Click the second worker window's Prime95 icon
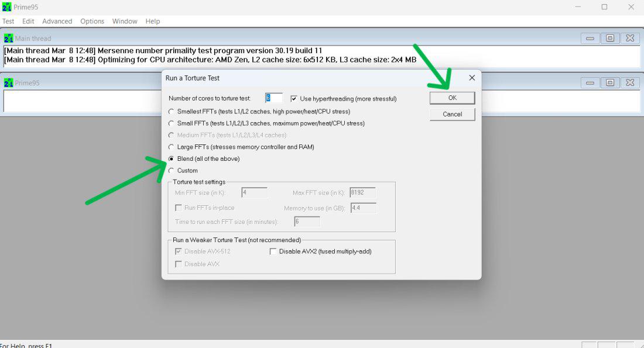 8,82
